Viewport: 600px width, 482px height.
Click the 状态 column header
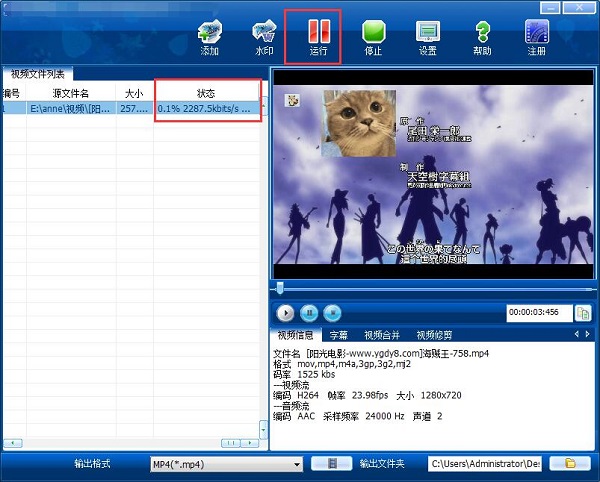tap(206, 93)
